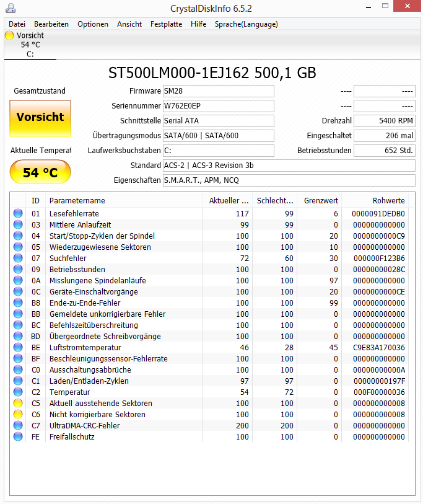The width and height of the screenshot is (423, 504).
Task: Click the 54 °C temperature button
Action: click(x=40, y=172)
